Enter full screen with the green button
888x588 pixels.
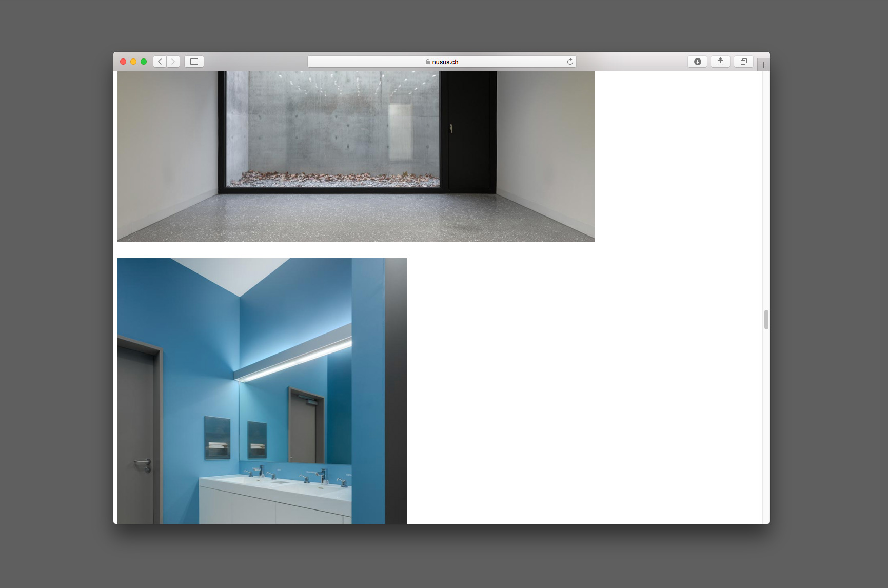point(144,62)
